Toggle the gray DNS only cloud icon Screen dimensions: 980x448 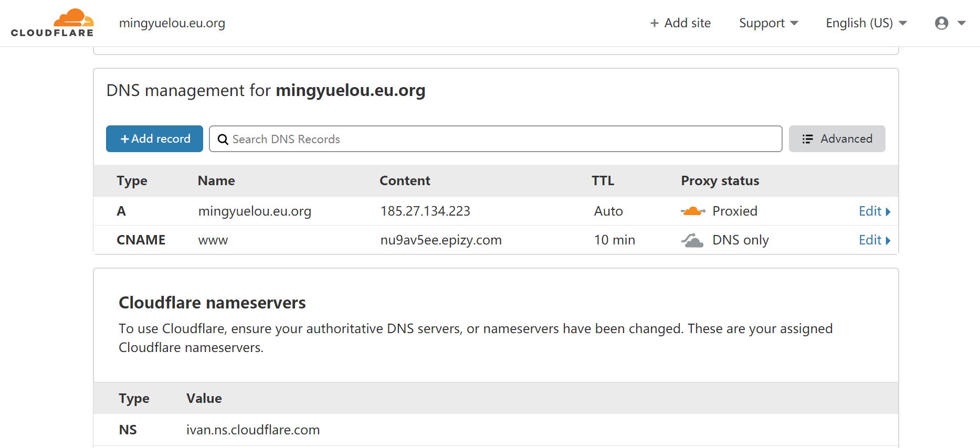click(692, 240)
